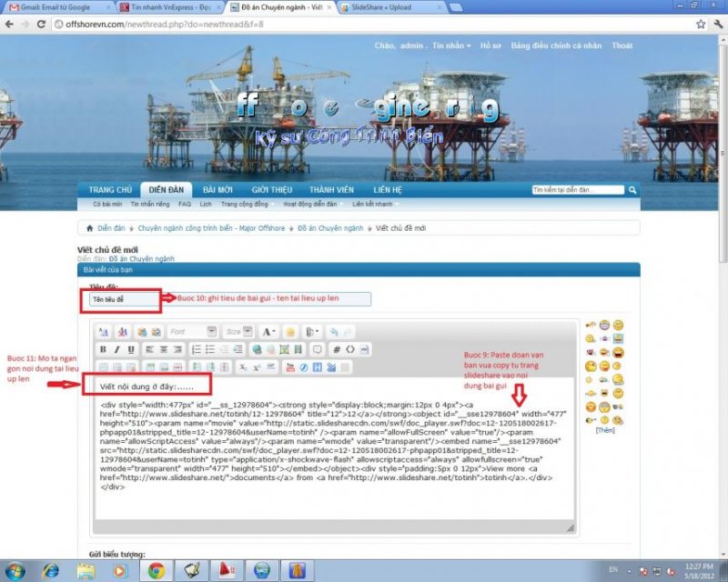
Task: Show more smilies with the [Thêm] link
Action: tap(605, 430)
